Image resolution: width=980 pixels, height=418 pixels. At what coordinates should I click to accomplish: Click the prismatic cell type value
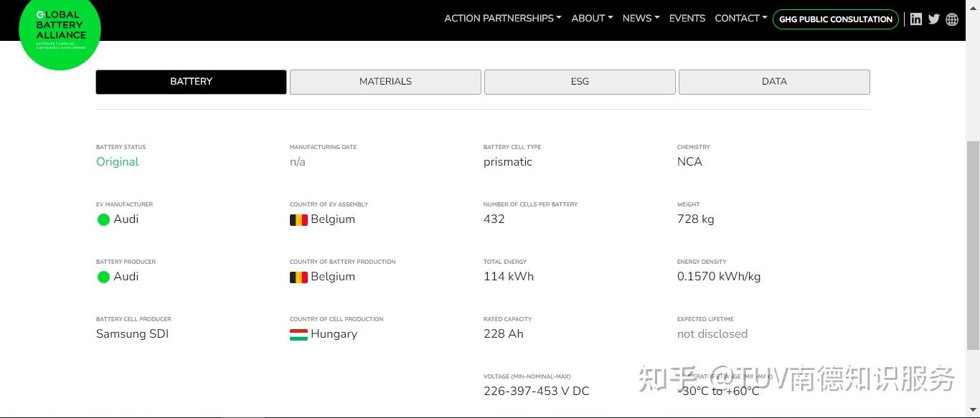[508, 162]
